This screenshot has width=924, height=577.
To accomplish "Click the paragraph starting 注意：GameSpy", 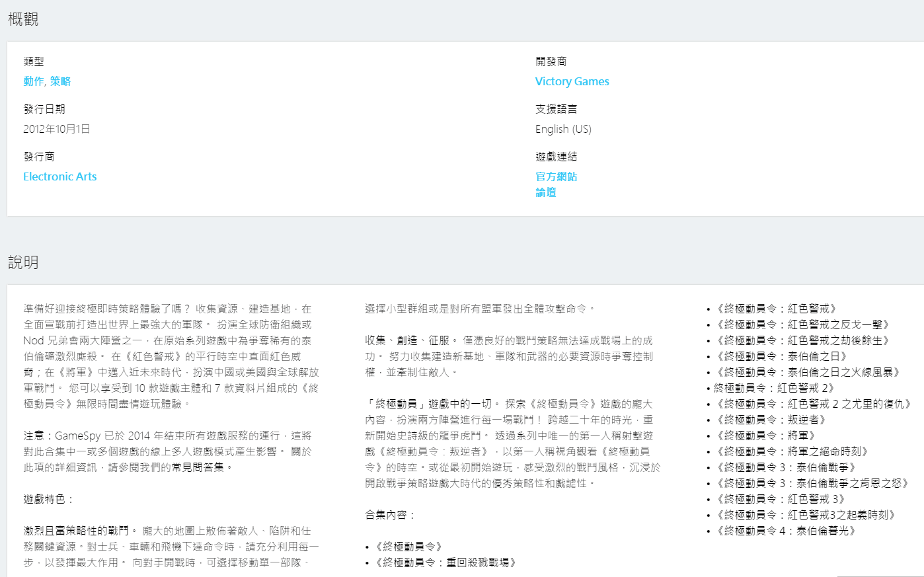I will (x=167, y=451).
